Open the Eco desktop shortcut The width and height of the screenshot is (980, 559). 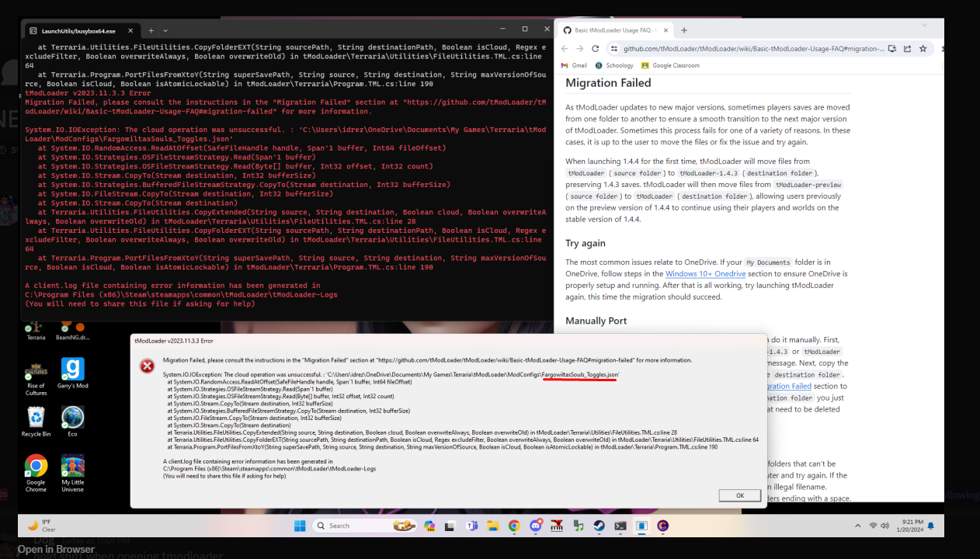click(72, 422)
